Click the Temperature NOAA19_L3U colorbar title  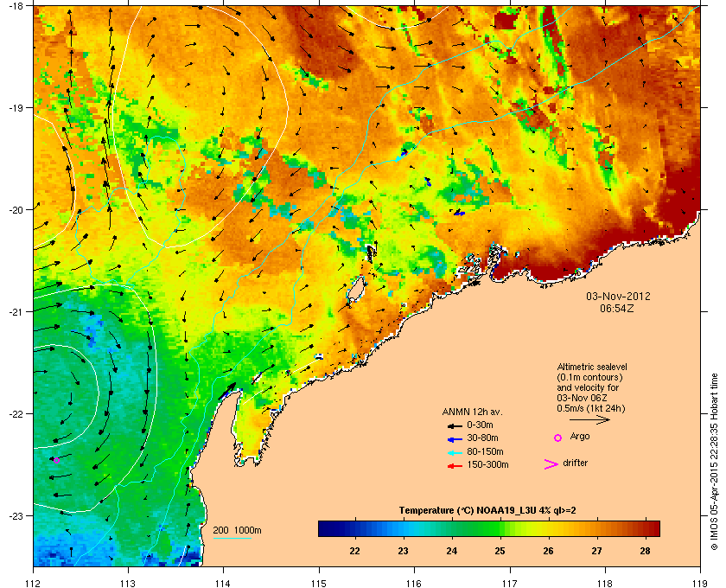[487, 511]
